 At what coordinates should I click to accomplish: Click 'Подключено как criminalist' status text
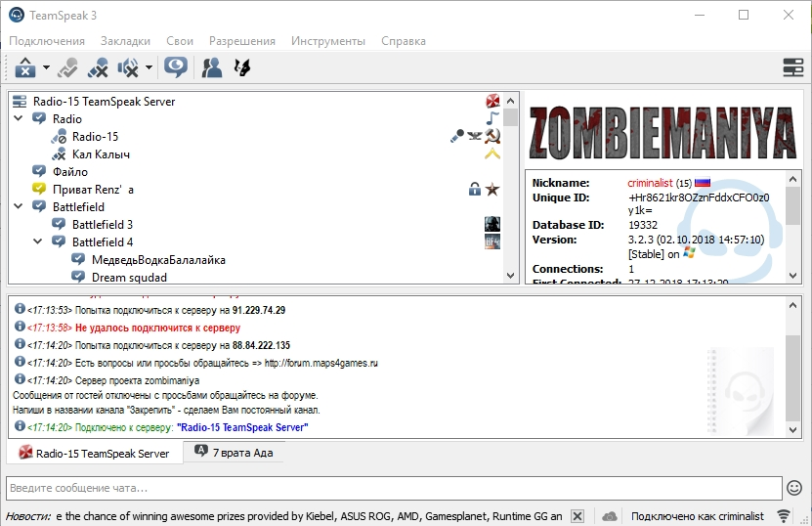[x=697, y=516]
